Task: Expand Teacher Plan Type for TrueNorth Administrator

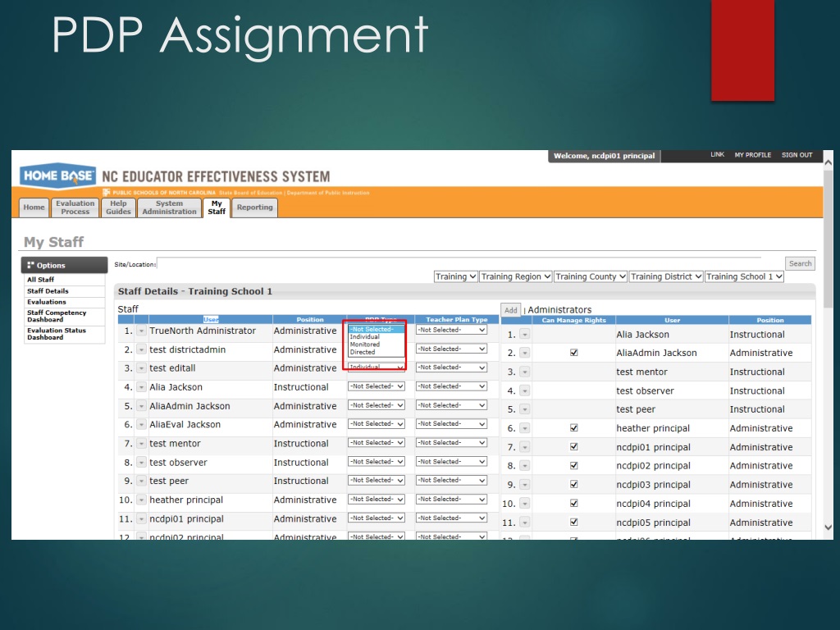Action: pos(451,330)
